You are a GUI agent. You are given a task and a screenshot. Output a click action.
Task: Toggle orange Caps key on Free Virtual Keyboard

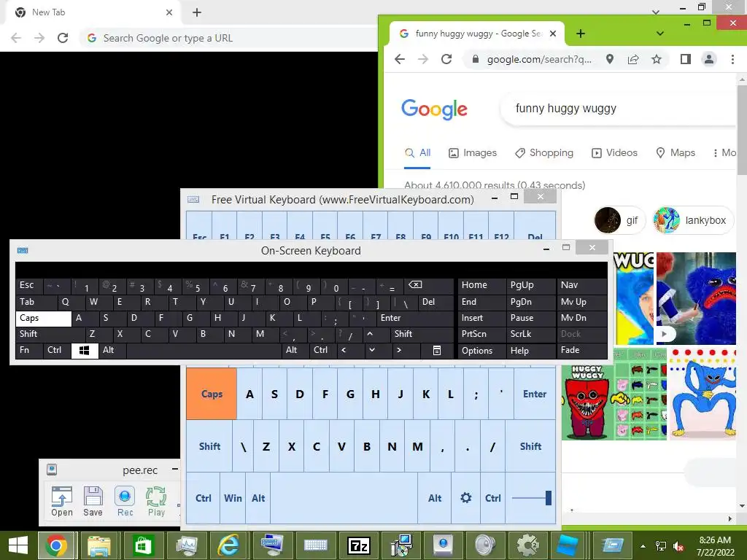(212, 394)
